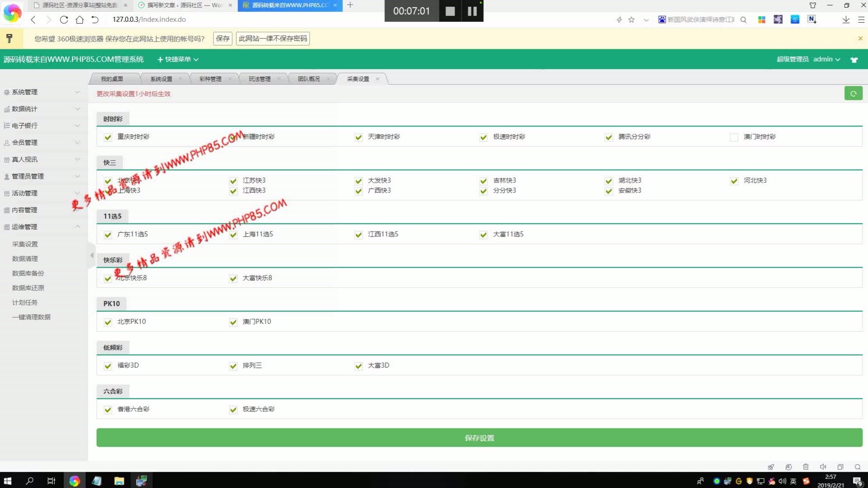
Task: Open 数据清理 in sidebar
Action: (25, 259)
